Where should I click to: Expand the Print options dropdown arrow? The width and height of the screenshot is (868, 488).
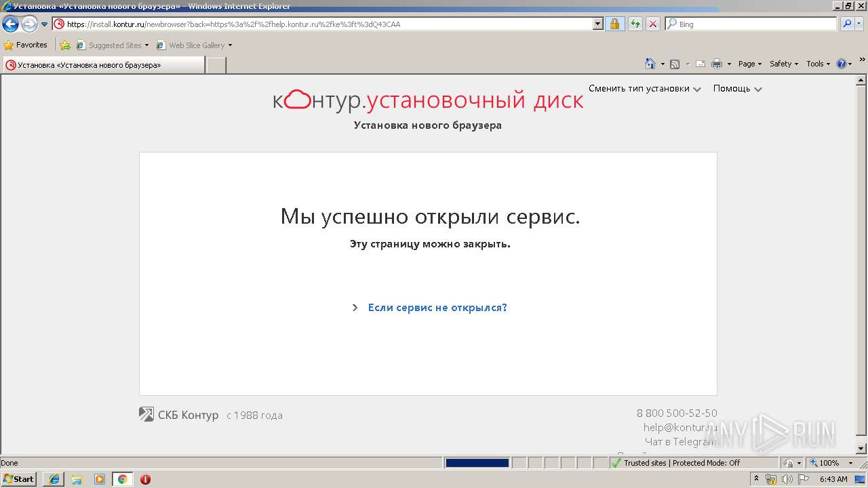tap(729, 64)
